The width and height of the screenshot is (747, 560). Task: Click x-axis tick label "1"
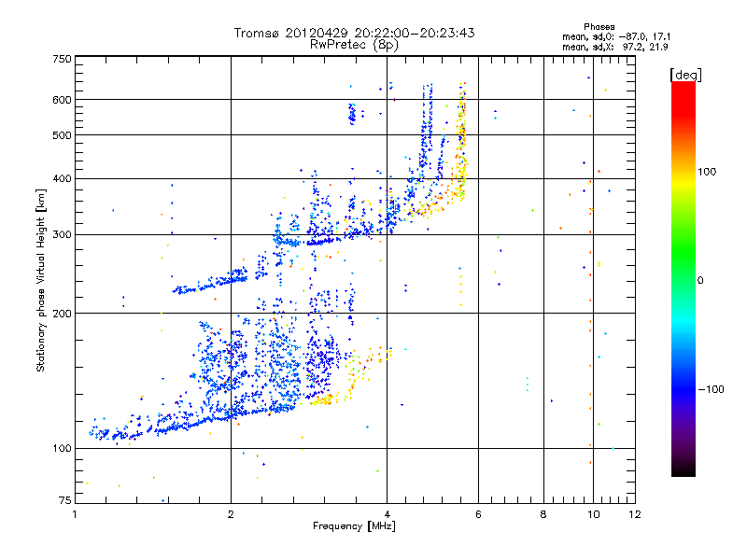[75, 515]
